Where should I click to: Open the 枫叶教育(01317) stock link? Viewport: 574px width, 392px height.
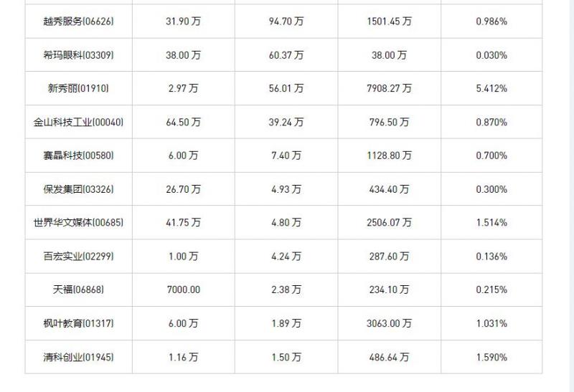78,323
